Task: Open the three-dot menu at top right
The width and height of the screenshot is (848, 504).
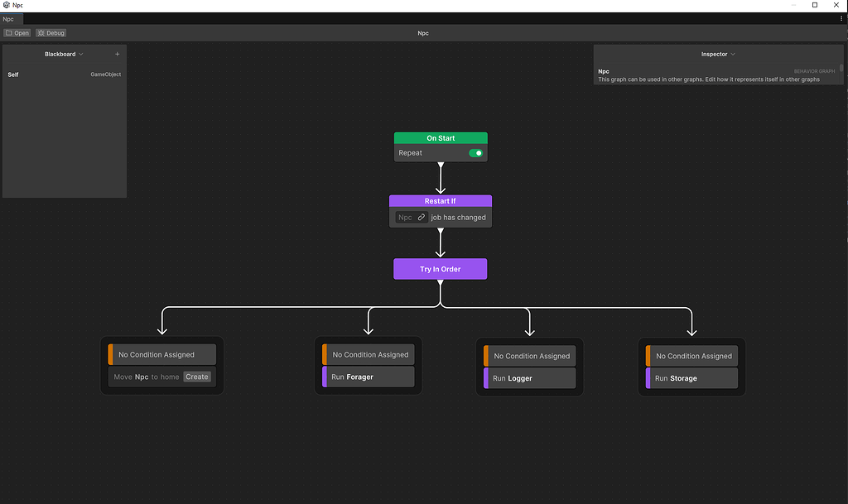Action: [841, 18]
